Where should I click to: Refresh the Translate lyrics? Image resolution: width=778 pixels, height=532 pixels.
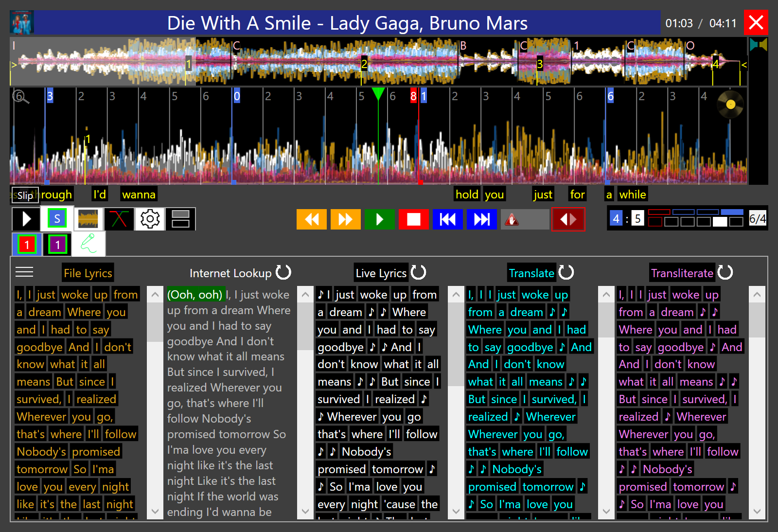(566, 272)
